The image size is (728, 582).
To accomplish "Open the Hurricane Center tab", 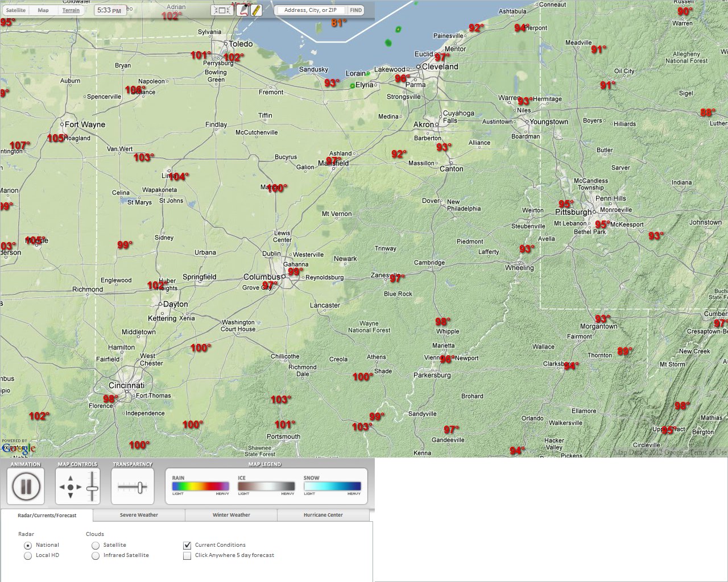I will [323, 515].
